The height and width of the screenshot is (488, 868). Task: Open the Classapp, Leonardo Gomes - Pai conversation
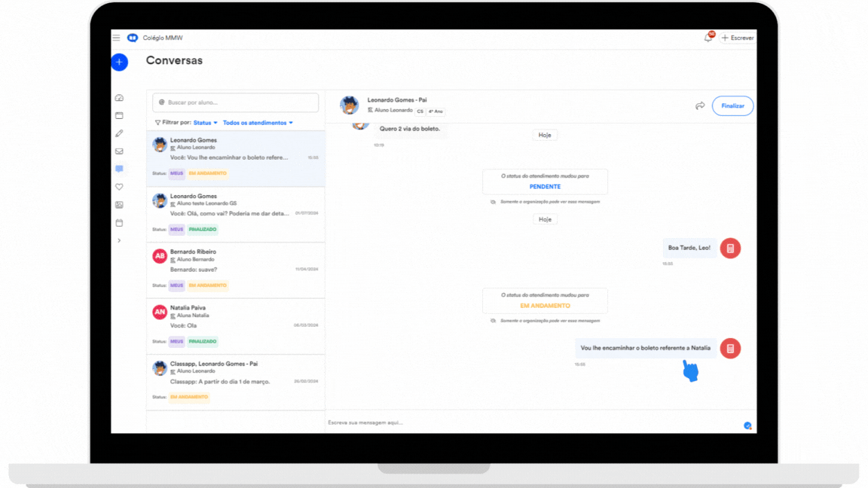(x=236, y=383)
